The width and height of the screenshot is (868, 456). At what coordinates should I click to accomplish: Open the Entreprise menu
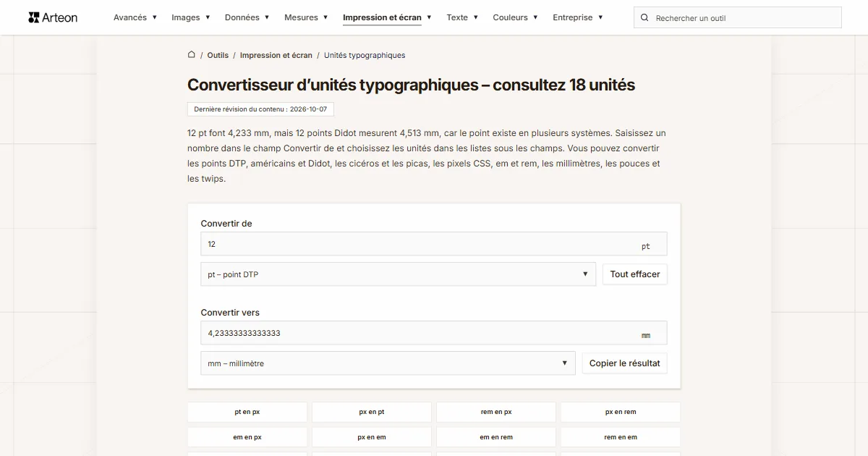578,17
